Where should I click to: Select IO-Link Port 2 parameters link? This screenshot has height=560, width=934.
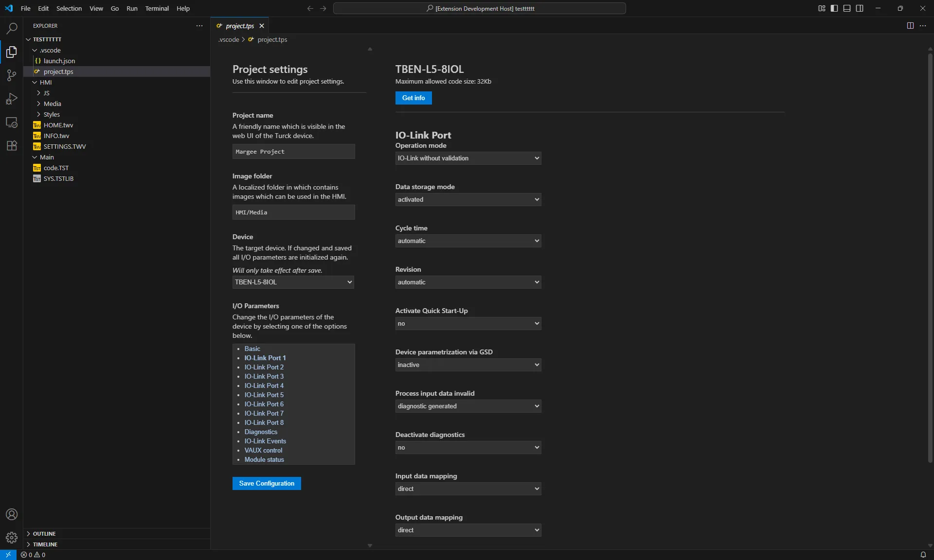click(x=264, y=367)
